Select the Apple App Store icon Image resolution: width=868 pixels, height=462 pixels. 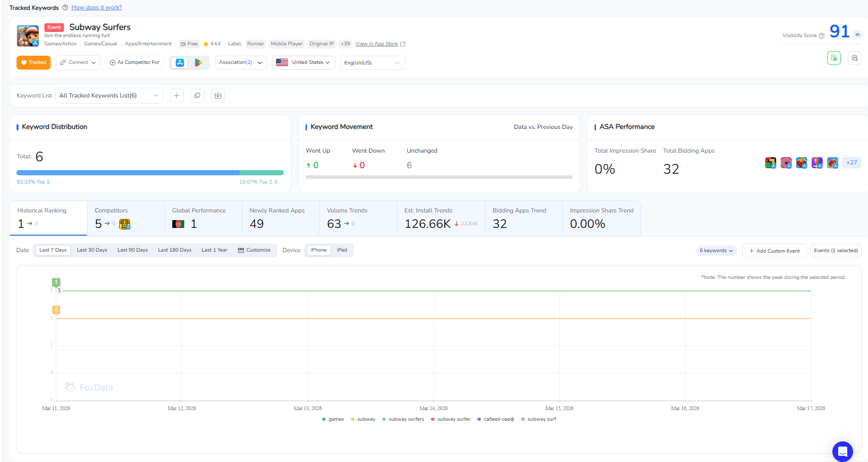point(180,62)
